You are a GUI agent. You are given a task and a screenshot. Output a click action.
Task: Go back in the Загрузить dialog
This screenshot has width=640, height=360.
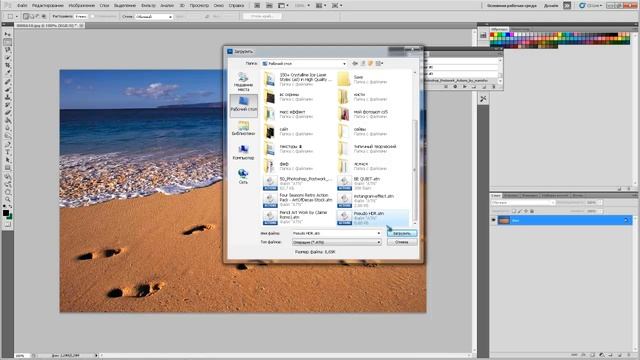[355, 63]
